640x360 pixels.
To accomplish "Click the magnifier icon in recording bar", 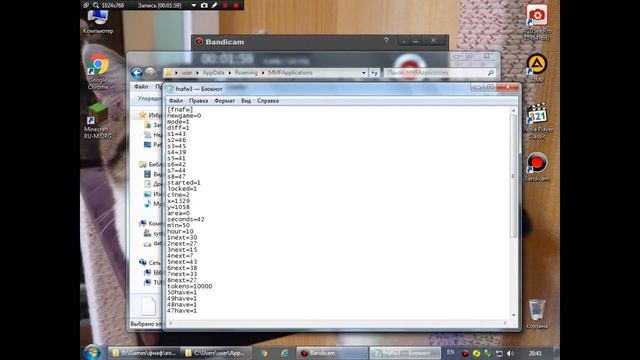I will pyautogui.click(x=96, y=5).
